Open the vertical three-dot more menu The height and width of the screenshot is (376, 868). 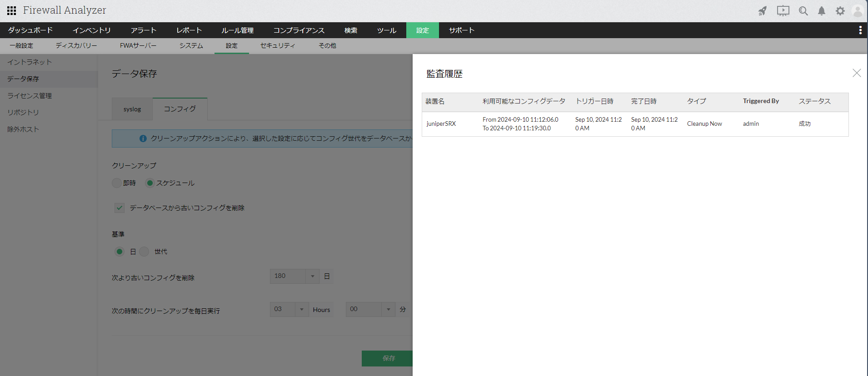[x=860, y=30]
